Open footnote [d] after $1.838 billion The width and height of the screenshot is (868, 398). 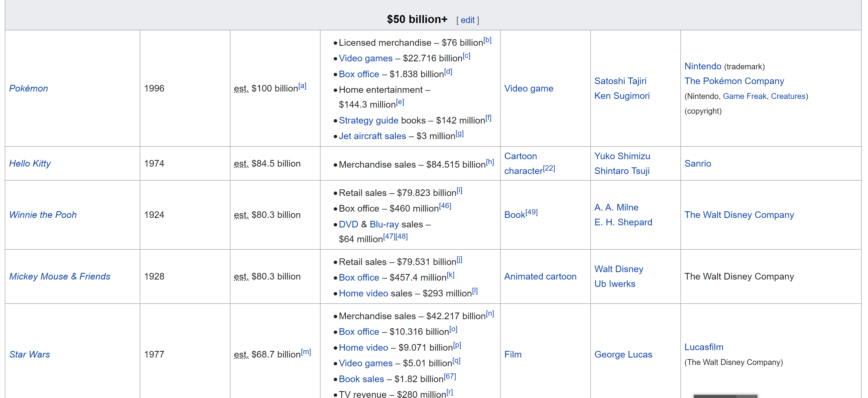[x=448, y=71]
